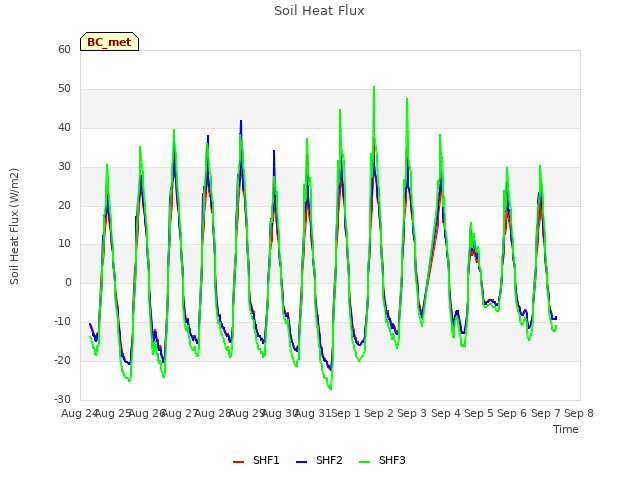
Task: Click the 0 y-axis tick label
Action: click(x=68, y=282)
